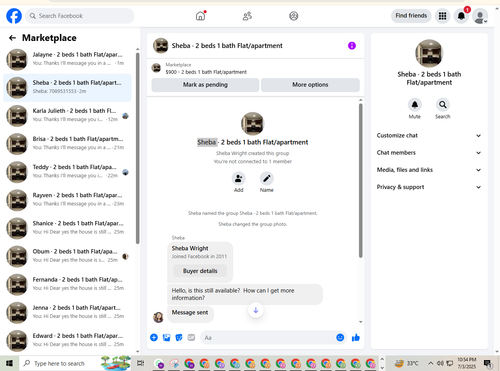Open the Home feed icon
Viewport: 500px width, 371px height.
click(200, 16)
